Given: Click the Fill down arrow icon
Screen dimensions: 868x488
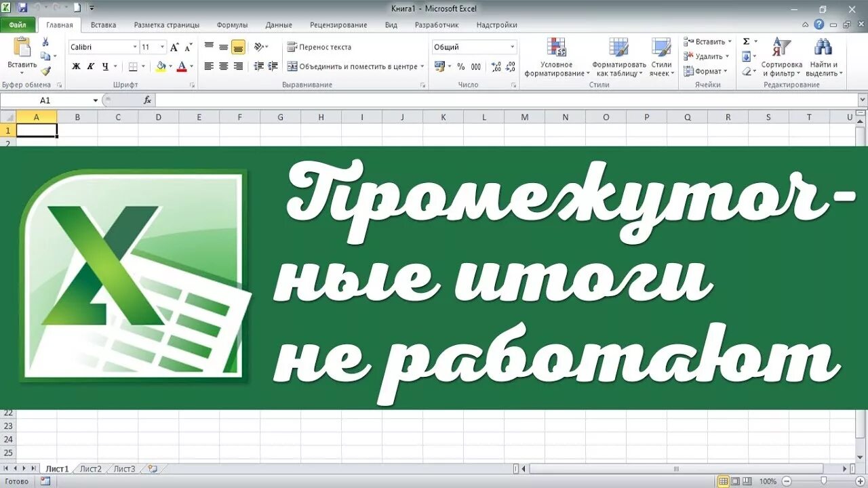Looking at the screenshot, I should pyautogui.click(x=746, y=56).
